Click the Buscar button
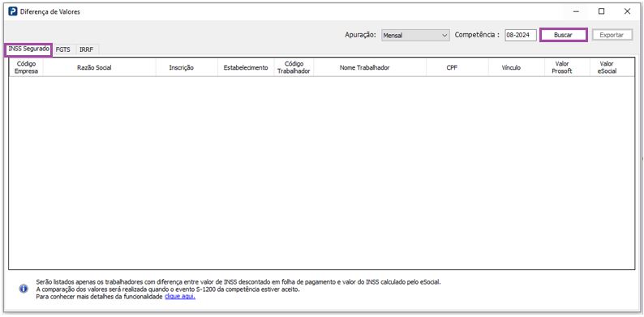Image resolution: width=644 pixels, height=317 pixels. (x=563, y=35)
